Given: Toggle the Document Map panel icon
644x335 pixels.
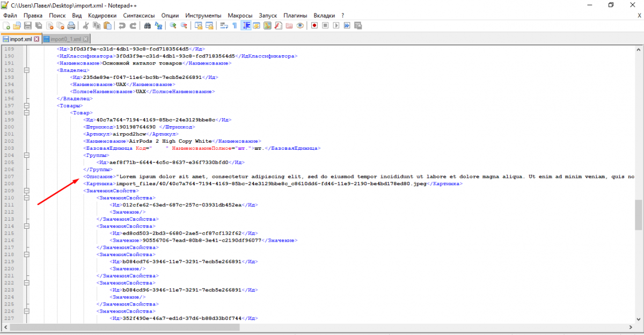Looking at the screenshot, I should pos(267,25).
